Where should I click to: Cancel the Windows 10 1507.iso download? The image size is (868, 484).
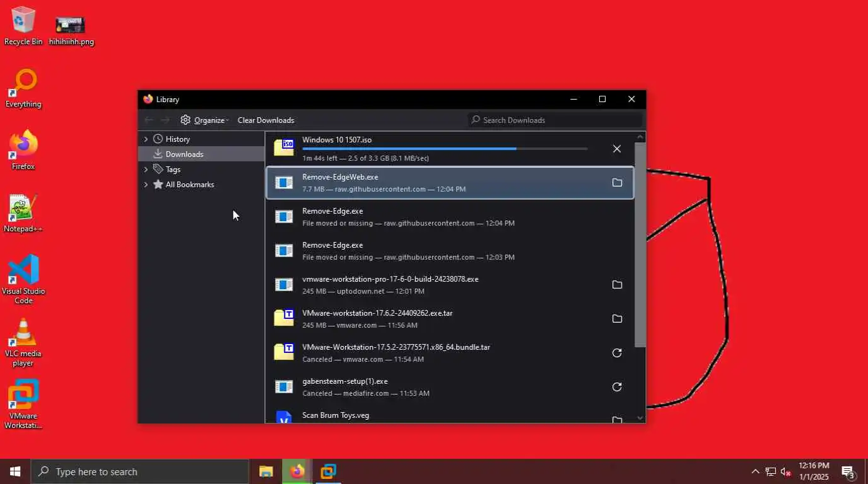coord(617,149)
